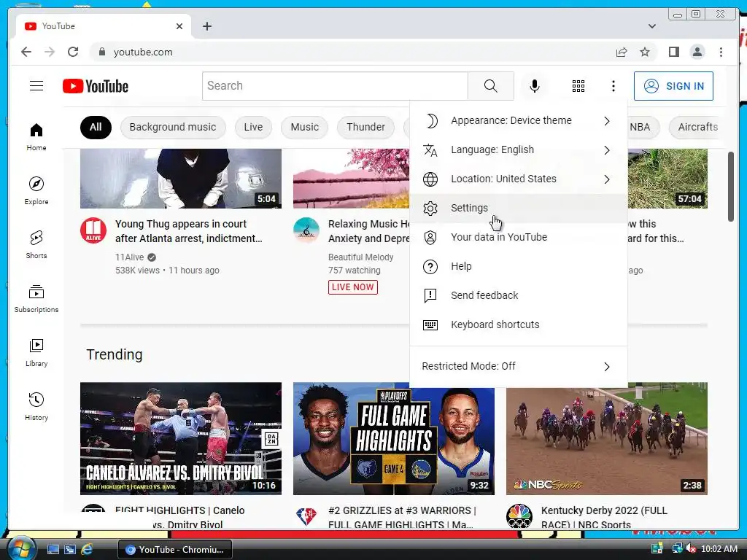
Task: Open Shorts in the sidebar
Action: point(36,244)
